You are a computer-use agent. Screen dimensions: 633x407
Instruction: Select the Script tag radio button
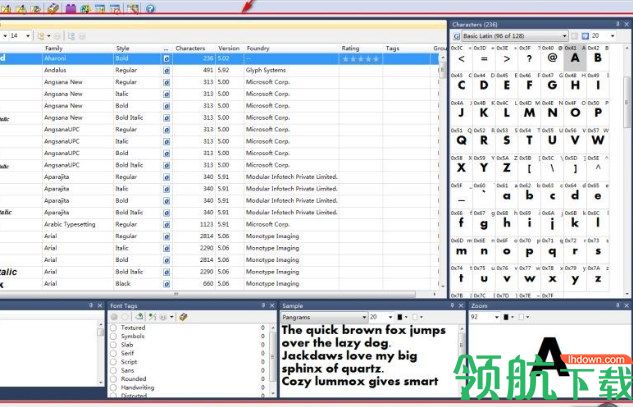click(x=113, y=362)
